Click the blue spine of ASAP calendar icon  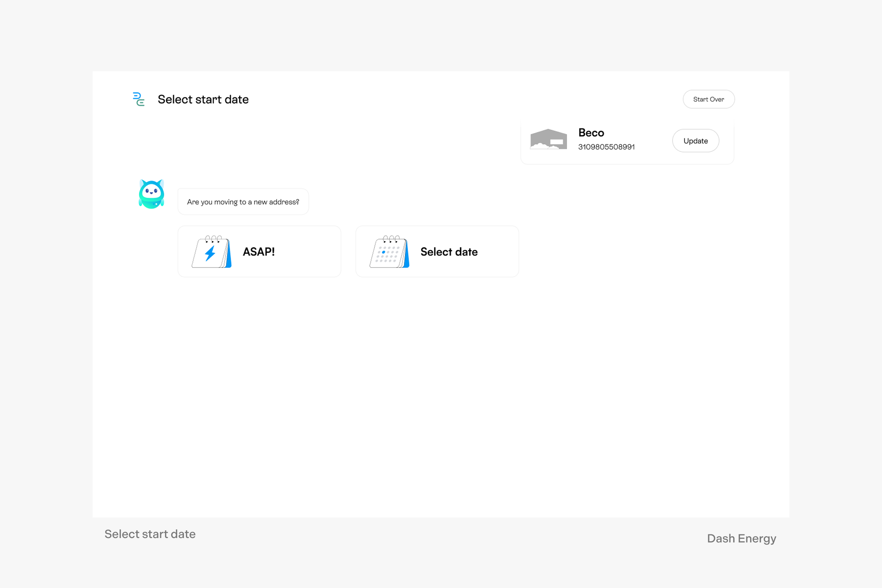pyautogui.click(x=228, y=255)
